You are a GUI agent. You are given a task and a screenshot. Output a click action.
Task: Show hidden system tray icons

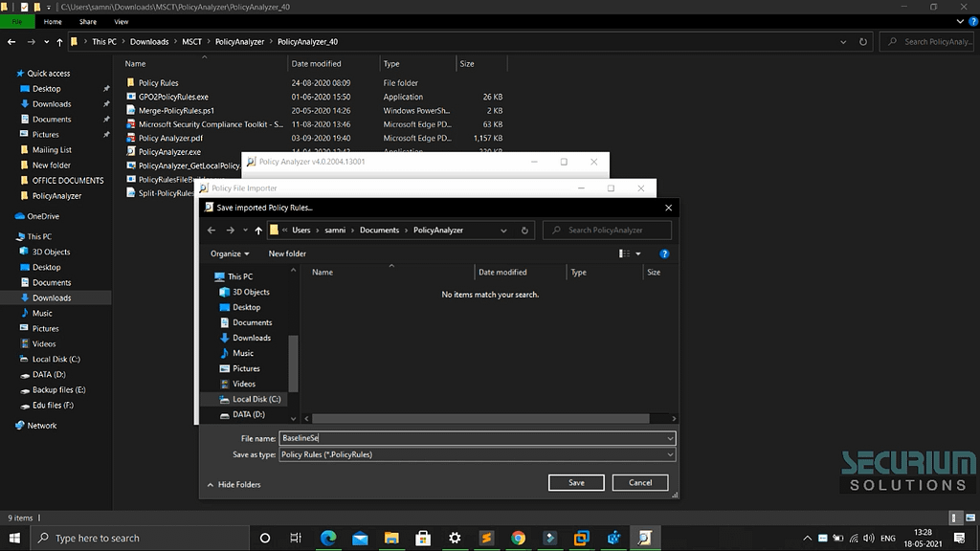click(808, 538)
